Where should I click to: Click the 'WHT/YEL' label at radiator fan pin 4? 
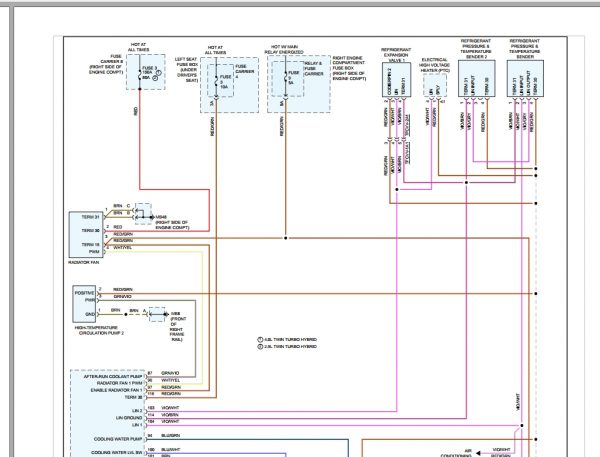coord(122,248)
